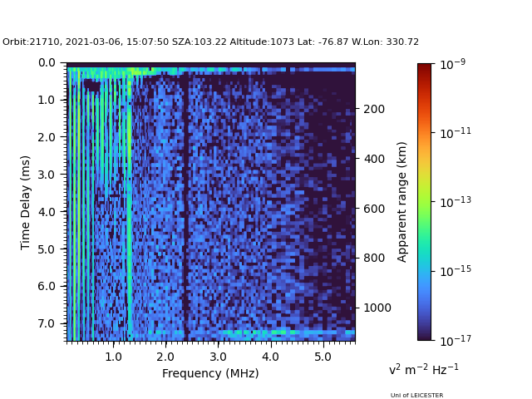Click the x-axis tick label '5.0'
This screenshot has width=532, height=399.
[323, 357]
